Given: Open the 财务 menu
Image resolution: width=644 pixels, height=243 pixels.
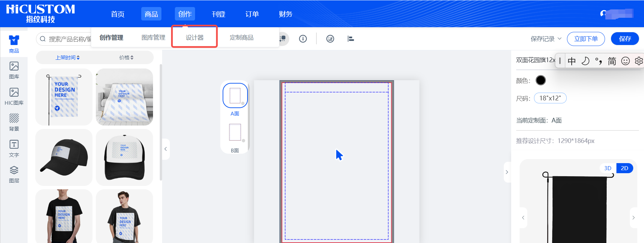Looking at the screenshot, I should (286, 14).
